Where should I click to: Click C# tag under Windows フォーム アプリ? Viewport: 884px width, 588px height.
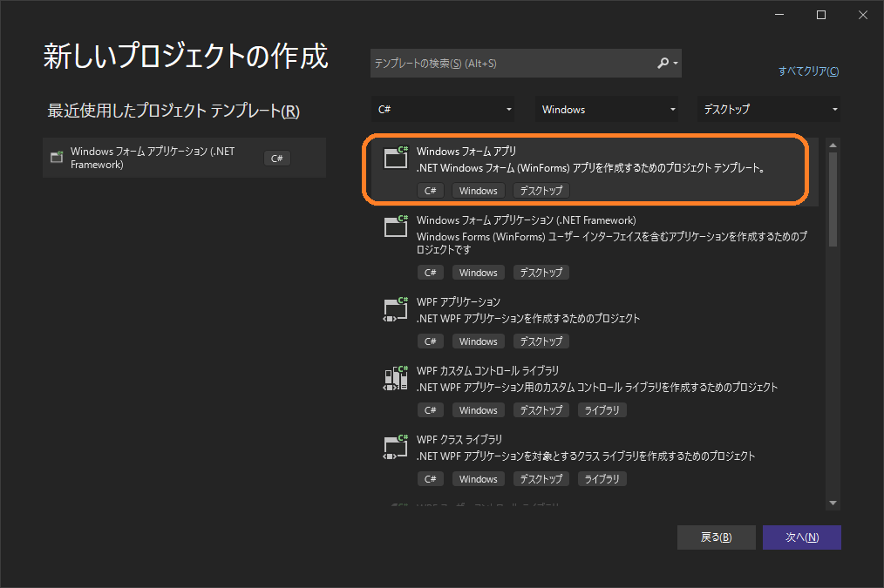click(430, 191)
